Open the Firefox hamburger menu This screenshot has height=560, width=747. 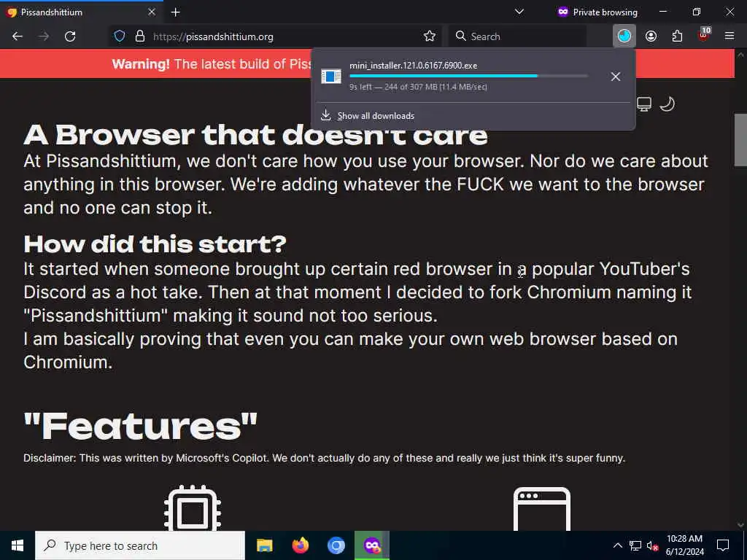point(729,36)
